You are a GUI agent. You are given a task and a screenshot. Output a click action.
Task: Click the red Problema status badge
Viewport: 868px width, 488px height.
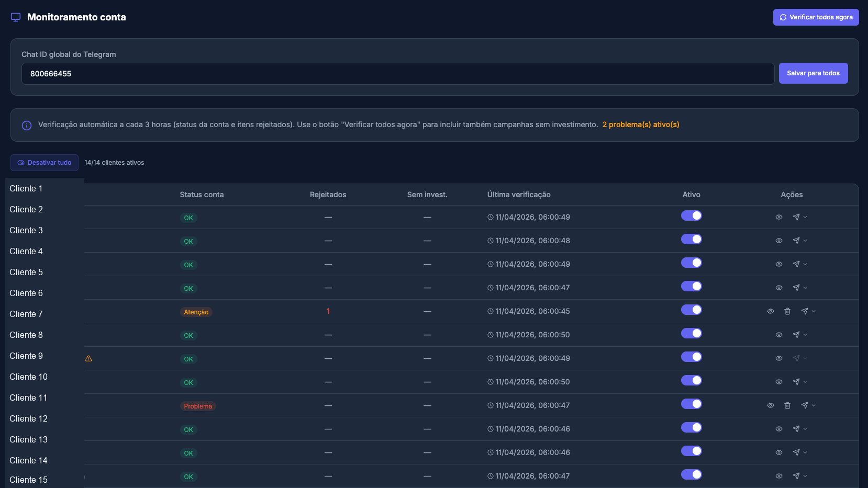pyautogui.click(x=198, y=406)
